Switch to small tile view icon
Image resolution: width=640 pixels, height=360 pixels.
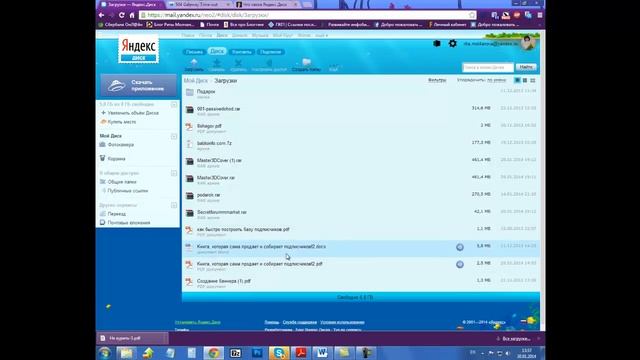525,80
